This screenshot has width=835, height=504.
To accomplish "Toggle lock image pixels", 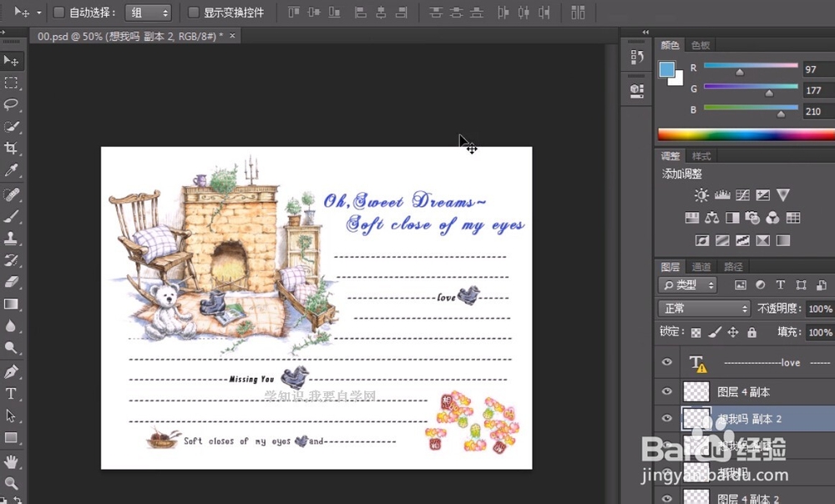I will 715,333.
